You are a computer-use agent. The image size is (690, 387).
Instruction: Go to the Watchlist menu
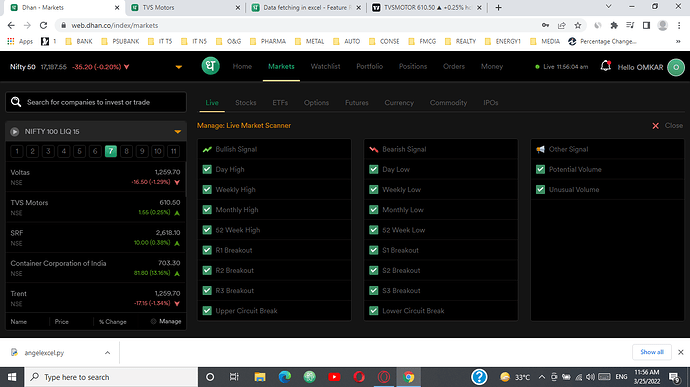pos(325,66)
